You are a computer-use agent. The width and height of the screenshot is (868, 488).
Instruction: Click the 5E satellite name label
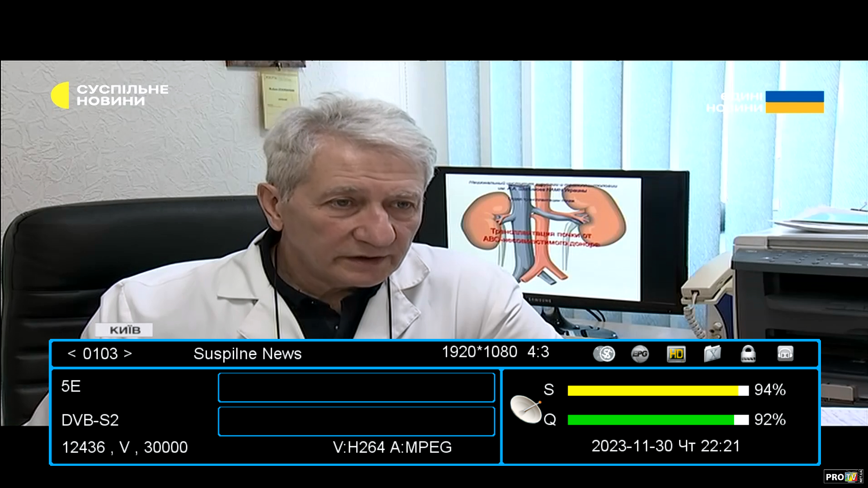(71, 386)
